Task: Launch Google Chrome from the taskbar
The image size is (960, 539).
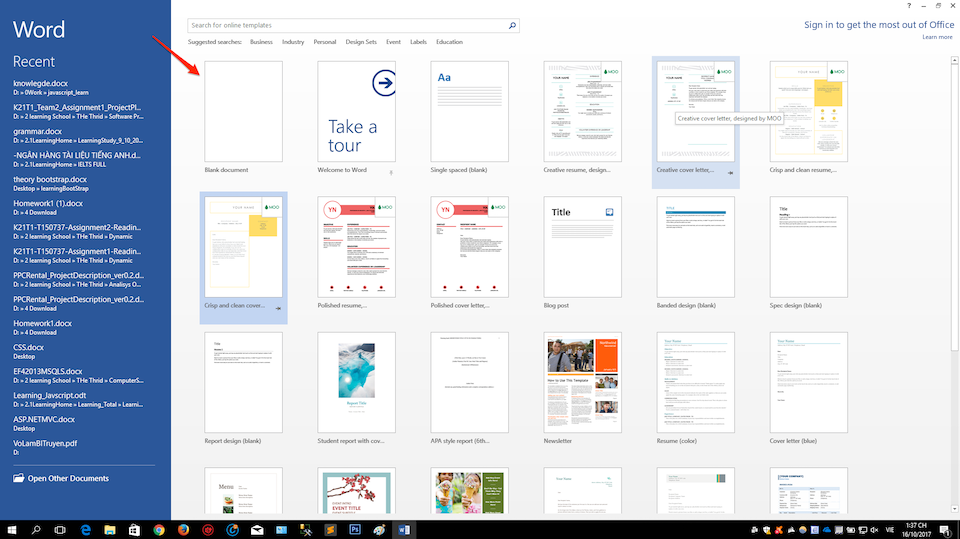Action: pos(159,530)
